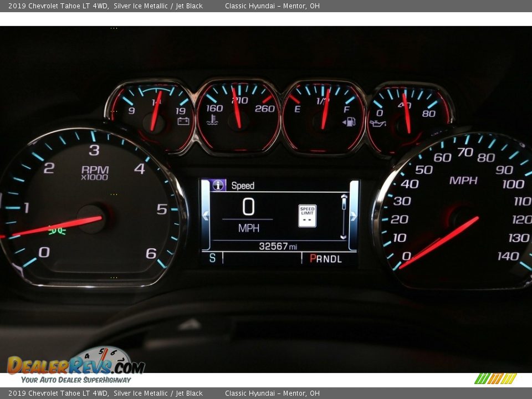Viewport: 532px width, 399px height.
Task: Click the 32567 mi odometer reading
Action: point(278,246)
